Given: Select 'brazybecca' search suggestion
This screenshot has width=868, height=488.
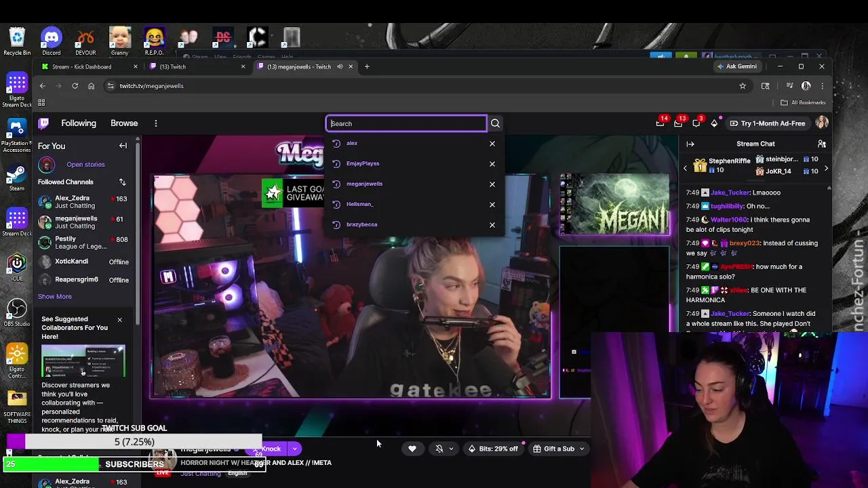Looking at the screenshot, I should point(361,224).
